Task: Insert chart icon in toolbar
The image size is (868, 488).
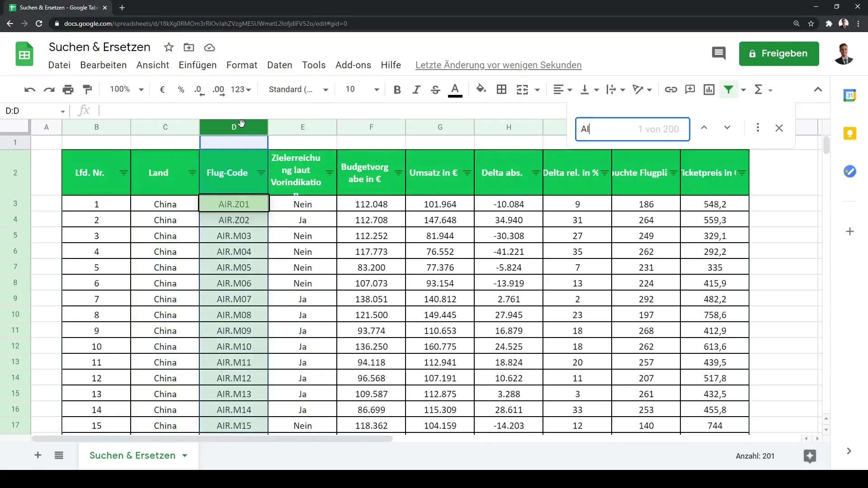Action: (x=709, y=89)
